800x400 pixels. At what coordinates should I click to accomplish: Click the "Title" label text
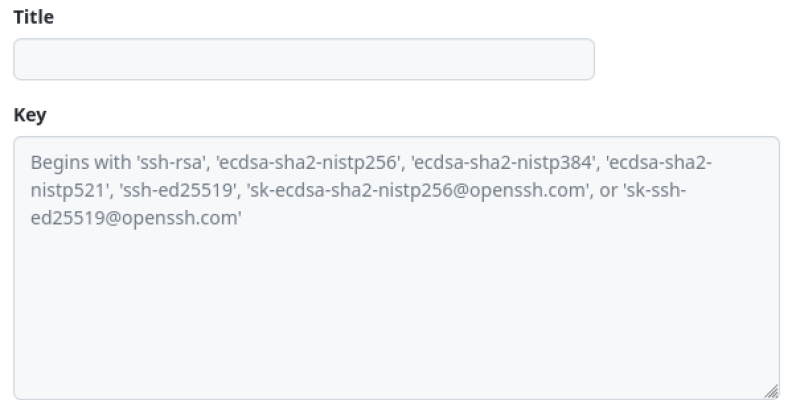coord(33,17)
